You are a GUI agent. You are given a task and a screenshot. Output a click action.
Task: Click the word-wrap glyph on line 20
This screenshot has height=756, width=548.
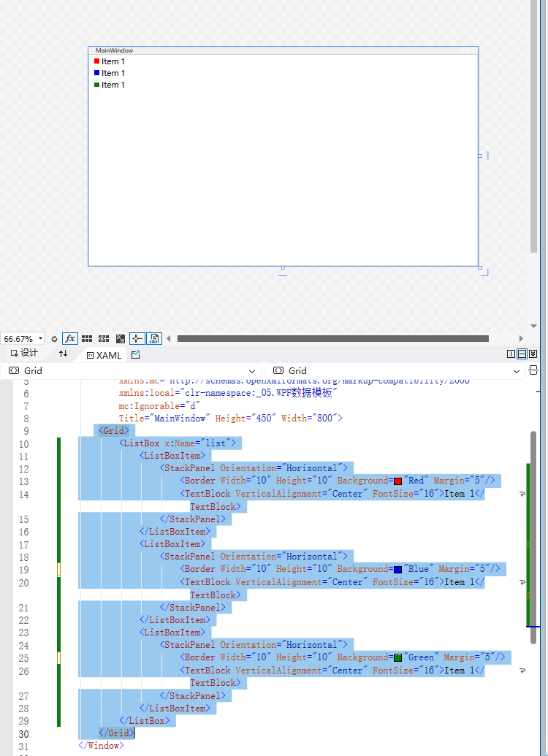click(522, 582)
